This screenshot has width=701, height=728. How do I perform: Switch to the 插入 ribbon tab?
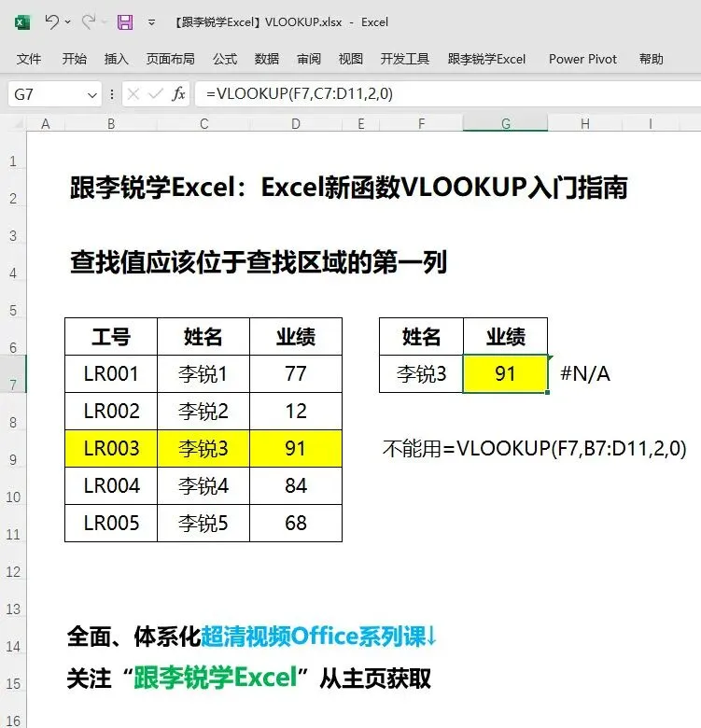116,59
